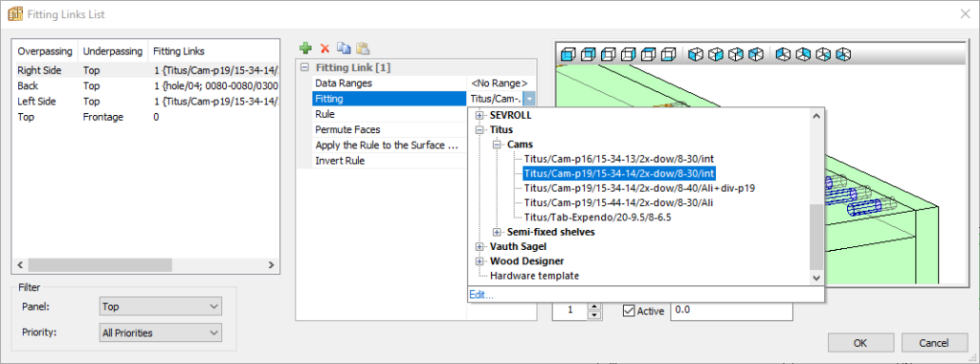The width and height of the screenshot is (980, 364).
Task: Expand the Semi-fixed shelves node
Action: click(x=498, y=232)
